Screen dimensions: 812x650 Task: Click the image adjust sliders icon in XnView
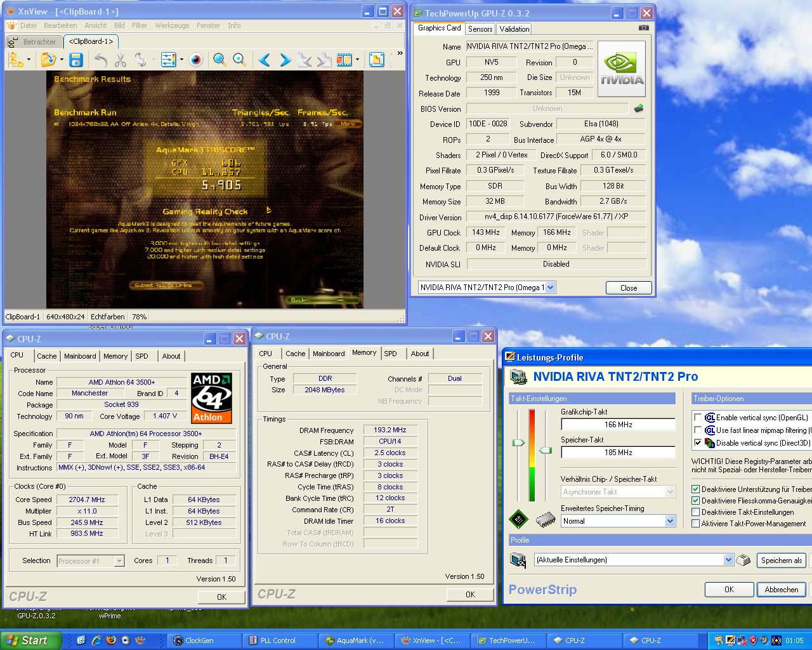coord(167,60)
